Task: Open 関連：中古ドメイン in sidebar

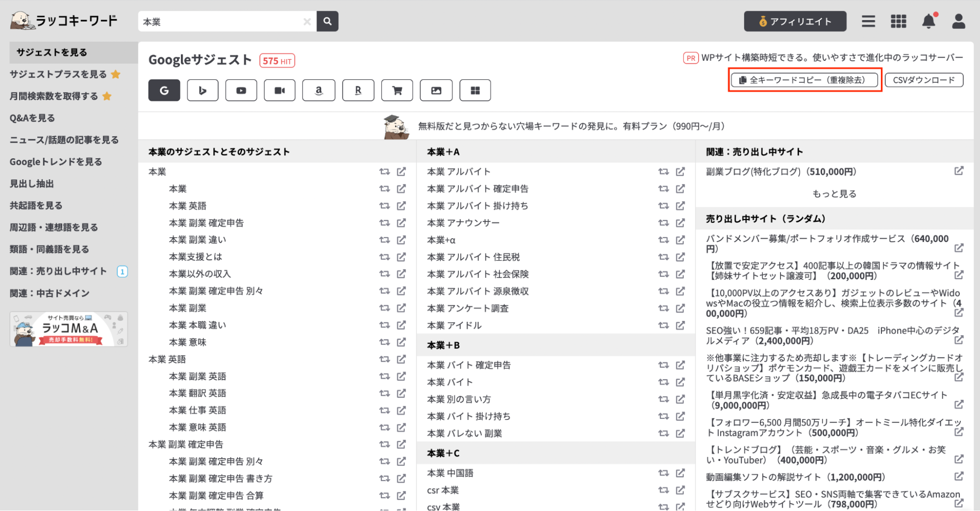Action: [50, 293]
